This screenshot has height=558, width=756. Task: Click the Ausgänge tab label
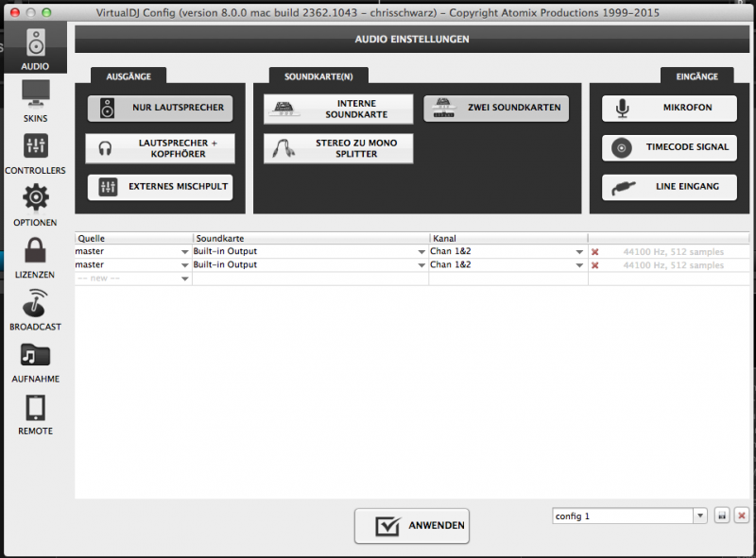[x=129, y=76]
